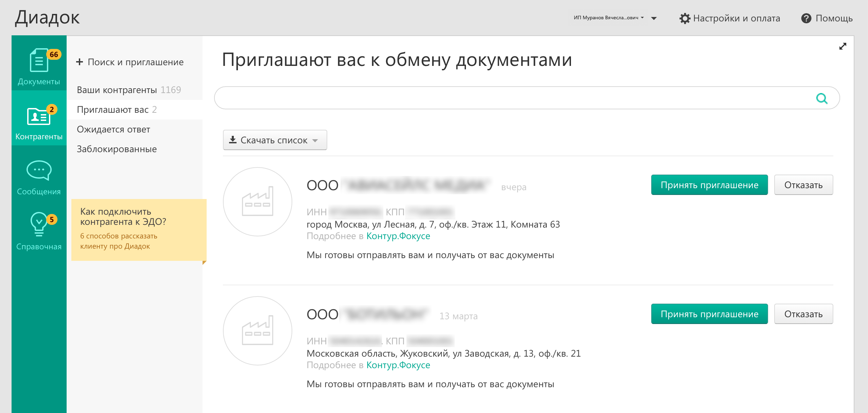Open the Messages speech bubble icon
The width and height of the screenshot is (868, 413).
[x=39, y=170]
